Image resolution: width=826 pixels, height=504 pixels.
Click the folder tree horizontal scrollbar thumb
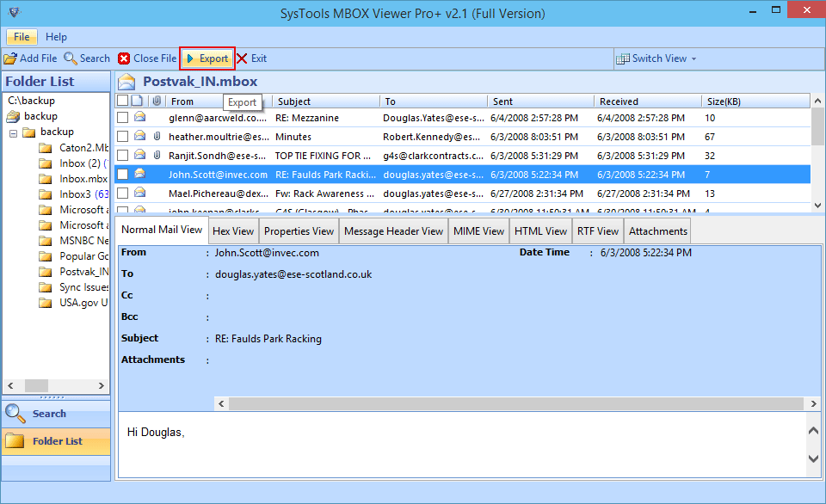36,385
